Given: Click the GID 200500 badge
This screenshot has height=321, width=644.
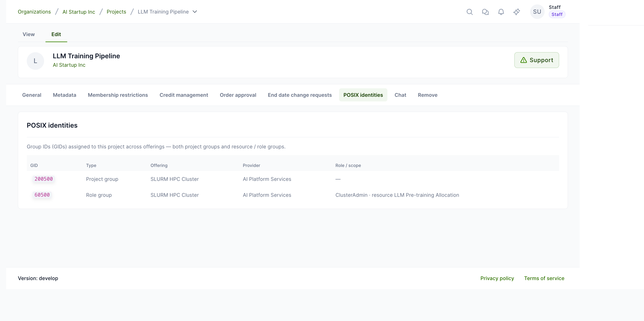Looking at the screenshot, I should click(44, 179).
